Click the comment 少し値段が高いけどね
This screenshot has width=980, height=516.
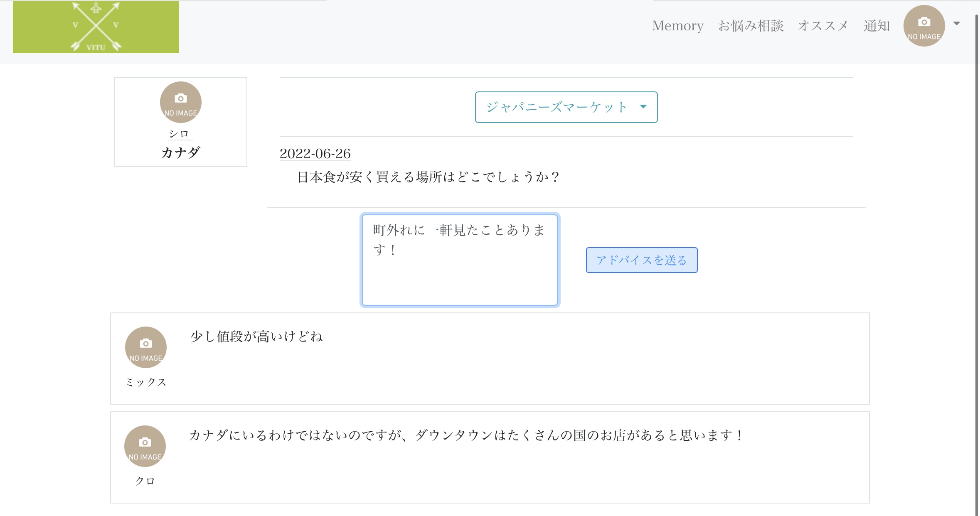256,337
